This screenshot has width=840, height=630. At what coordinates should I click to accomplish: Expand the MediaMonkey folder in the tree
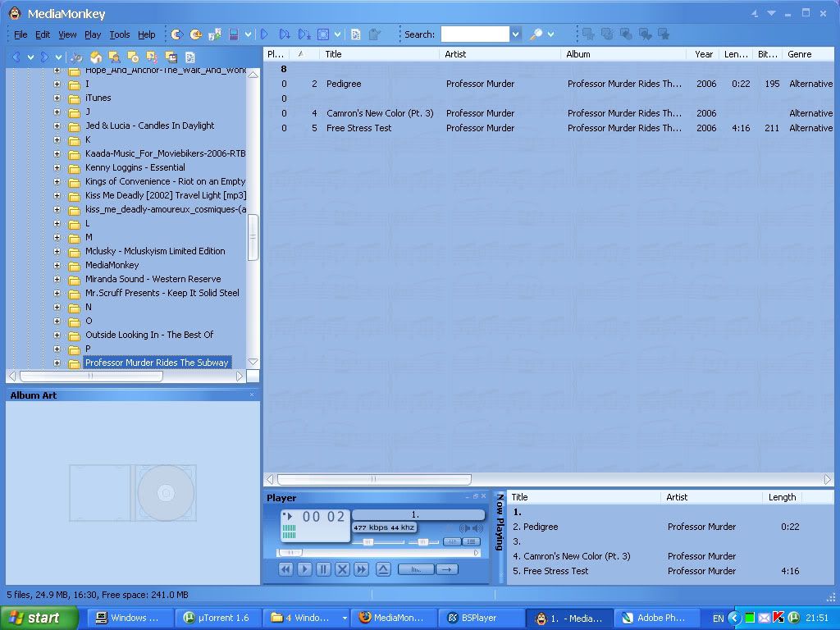point(57,265)
